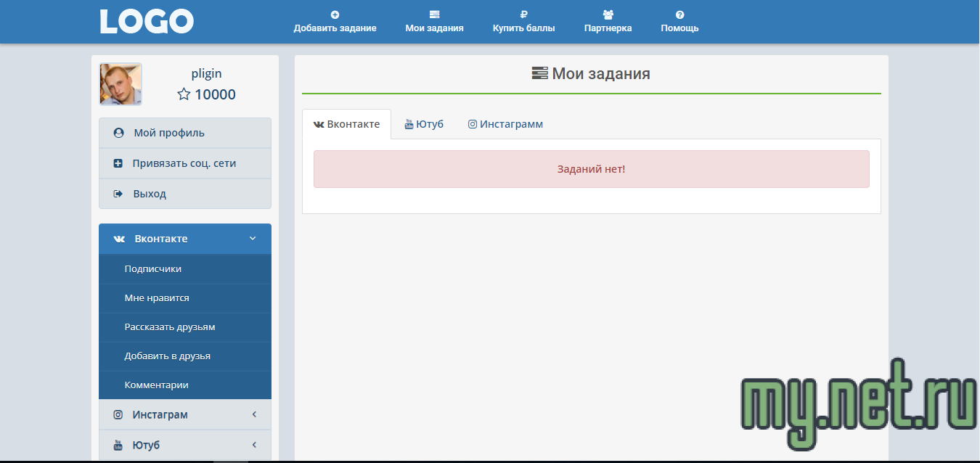This screenshot has height=463, width=980.
Task: Switch to the Инстаграмм tab
Action: [505, 124]
